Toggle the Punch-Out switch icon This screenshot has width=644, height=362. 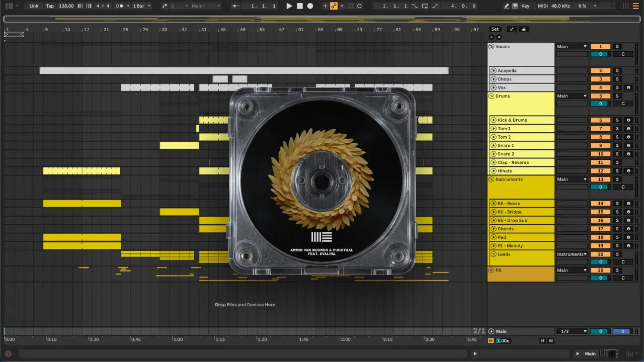click(435, 6)
